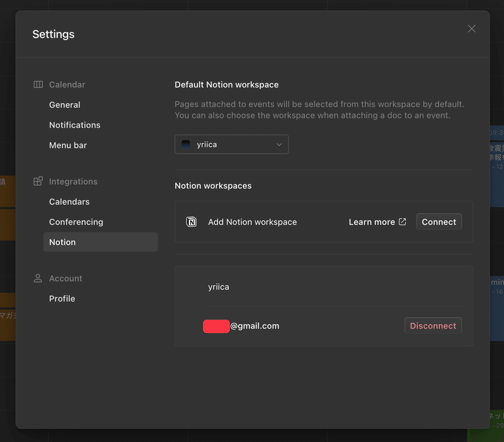The image size is (504, 442).
Task: Click the Integrations section label
Action: pyautogui.click(x=73, y=181)
